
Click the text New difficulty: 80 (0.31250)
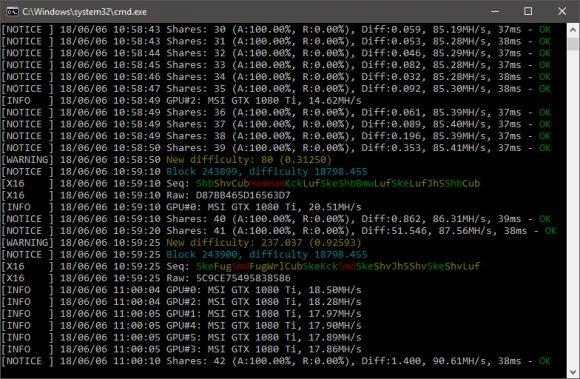click(249, 160)
